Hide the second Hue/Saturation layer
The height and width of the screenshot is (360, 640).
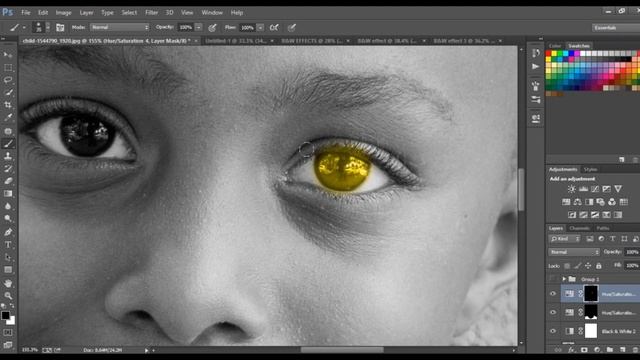point(553,312)
